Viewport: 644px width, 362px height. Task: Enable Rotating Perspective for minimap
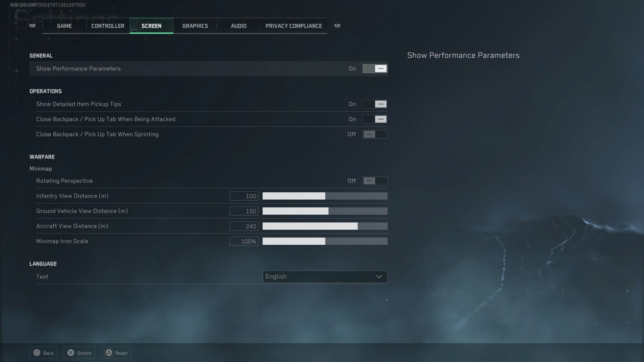[375, 181]
